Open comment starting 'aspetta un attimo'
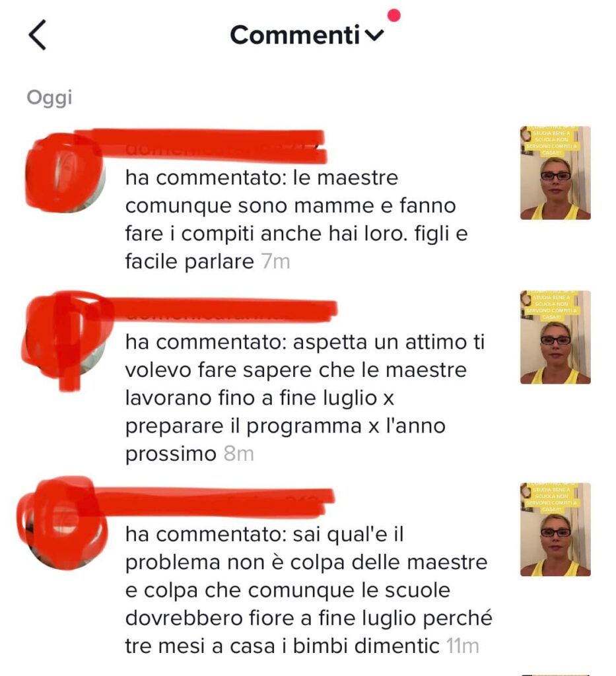 tap(305, 397)
